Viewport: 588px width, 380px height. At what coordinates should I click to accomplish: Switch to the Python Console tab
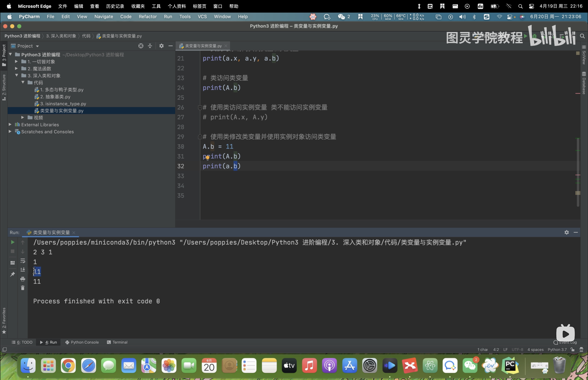82,342
